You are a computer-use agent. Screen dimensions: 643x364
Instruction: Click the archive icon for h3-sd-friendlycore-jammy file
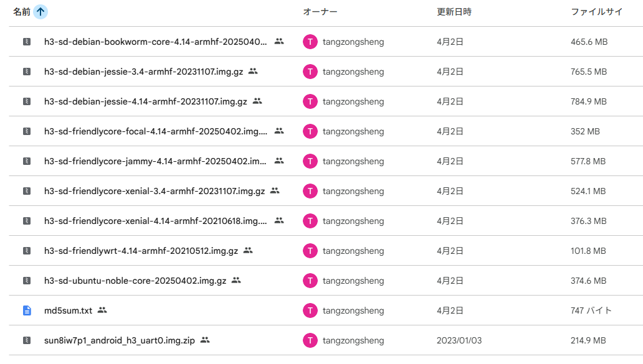[27, 161]
